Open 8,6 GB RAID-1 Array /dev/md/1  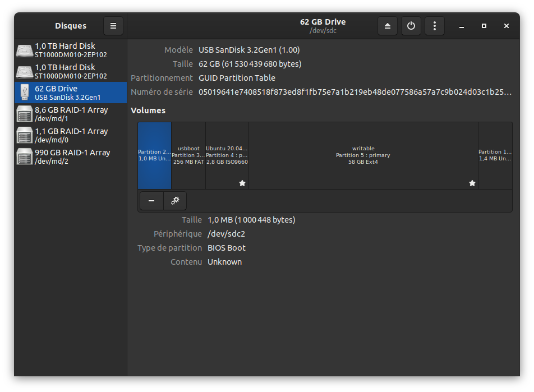click(71, 114)
